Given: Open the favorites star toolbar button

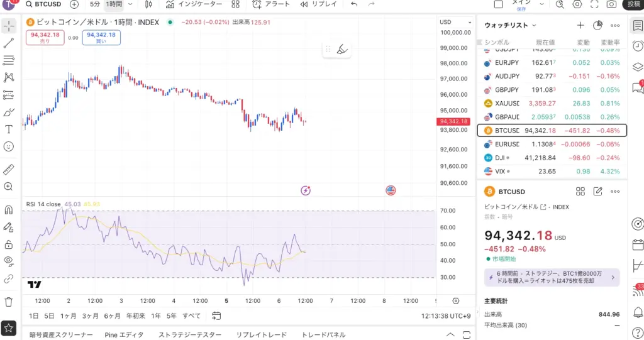Looking at the screenshot, I should tap(9, 328).
